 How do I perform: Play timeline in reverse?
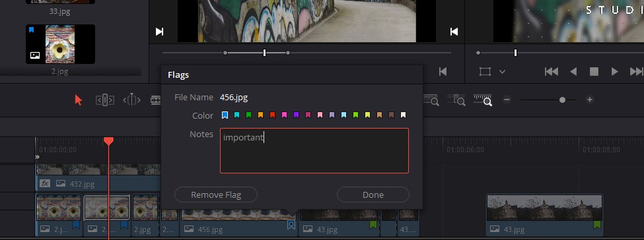(573, 72)
